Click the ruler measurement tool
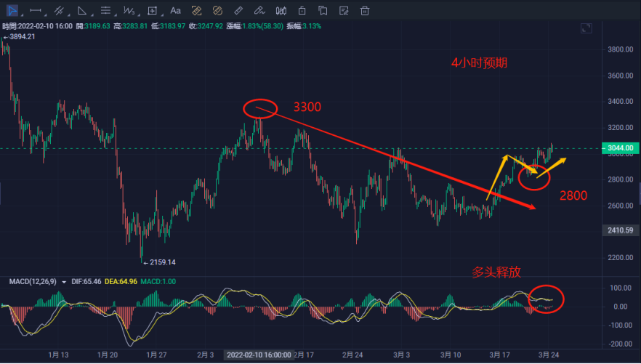The height and width of the screenshot is (364, 641). [x=239, y=11]
